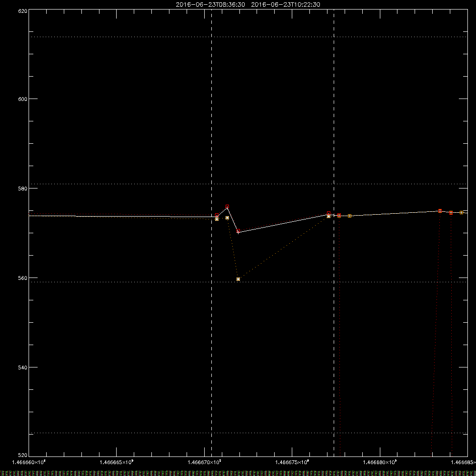
Task: Click the first vertical dashed time marker line
Action: click(x=212, y=233)
